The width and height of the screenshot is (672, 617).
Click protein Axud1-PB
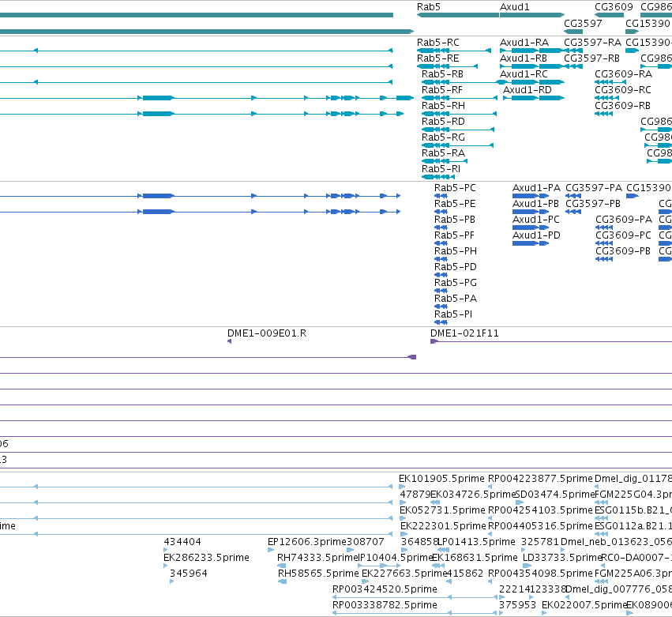coord(535,204)
